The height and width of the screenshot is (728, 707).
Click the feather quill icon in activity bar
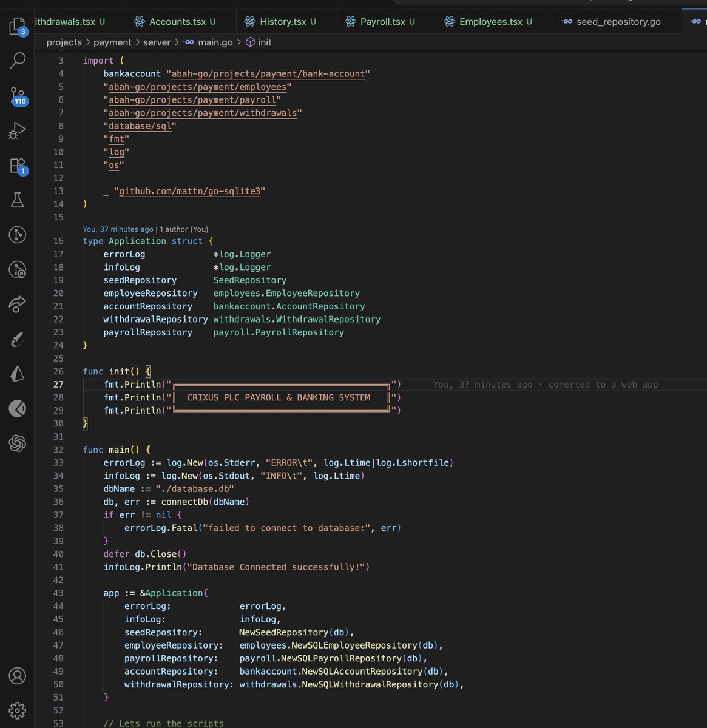click(x=17, y=339)
